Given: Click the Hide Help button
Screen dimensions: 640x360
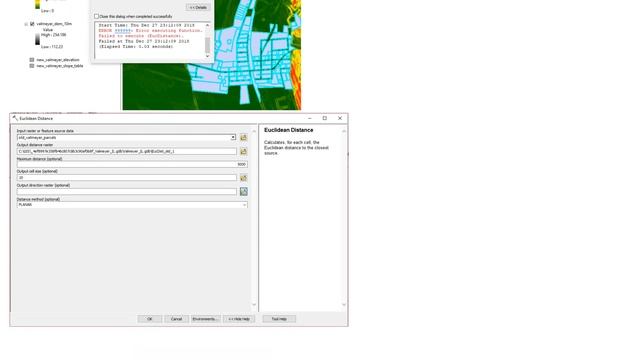Looking at the screenshot, I should pos(239,319).
